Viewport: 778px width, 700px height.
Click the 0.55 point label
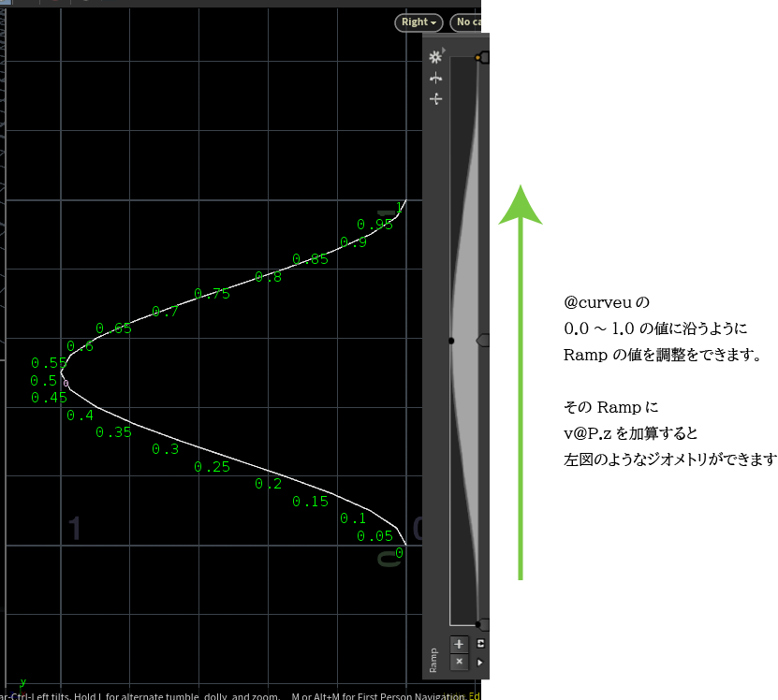[49, 363]
